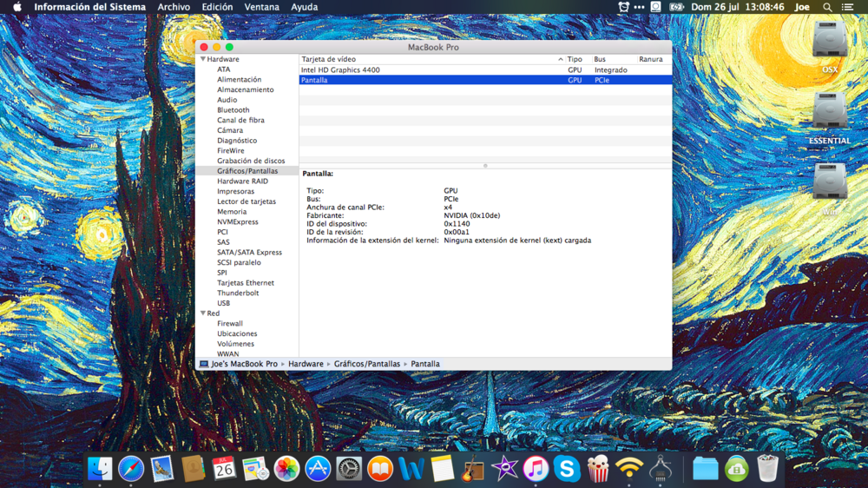This screenshot has width=868, height=488.
Task: Click Joe's MacBook Pro in path bar
Action: tap(244, 364)
